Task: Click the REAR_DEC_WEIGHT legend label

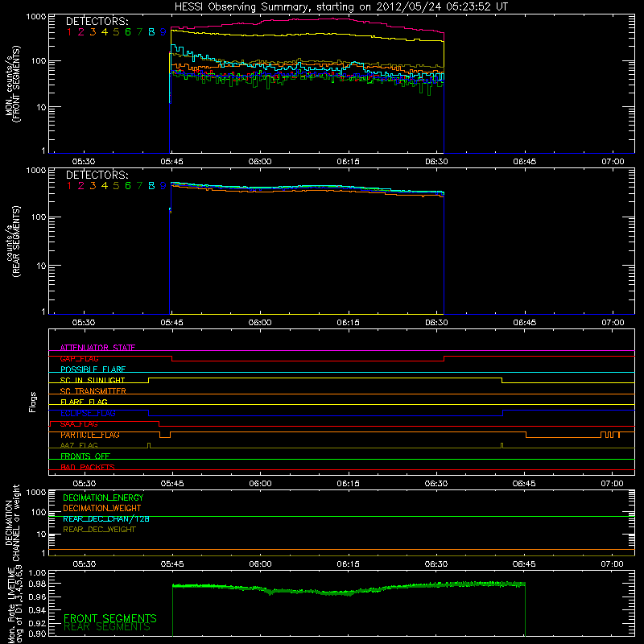Action: point(99,530)
